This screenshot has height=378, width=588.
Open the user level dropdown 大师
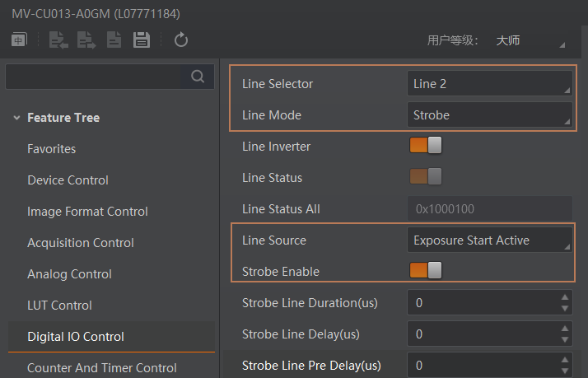[x=530, y=40]
